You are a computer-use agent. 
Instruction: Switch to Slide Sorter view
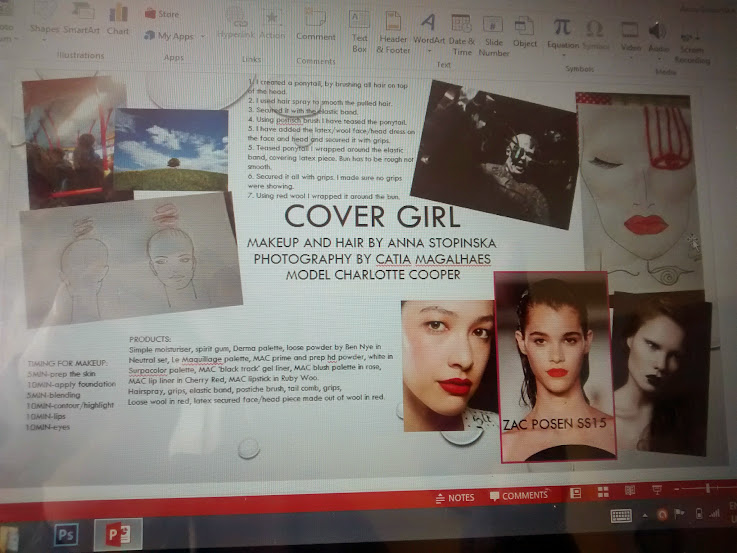click(x=602, y=493)
